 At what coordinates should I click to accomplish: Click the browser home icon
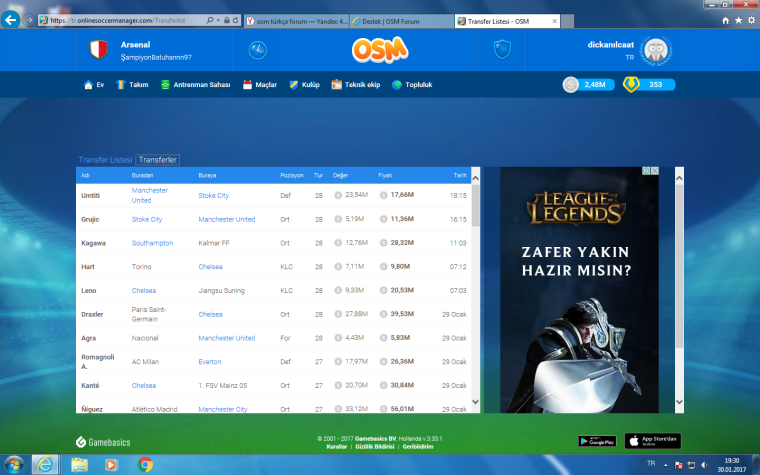pyautogui.click(x=725, y=20)
